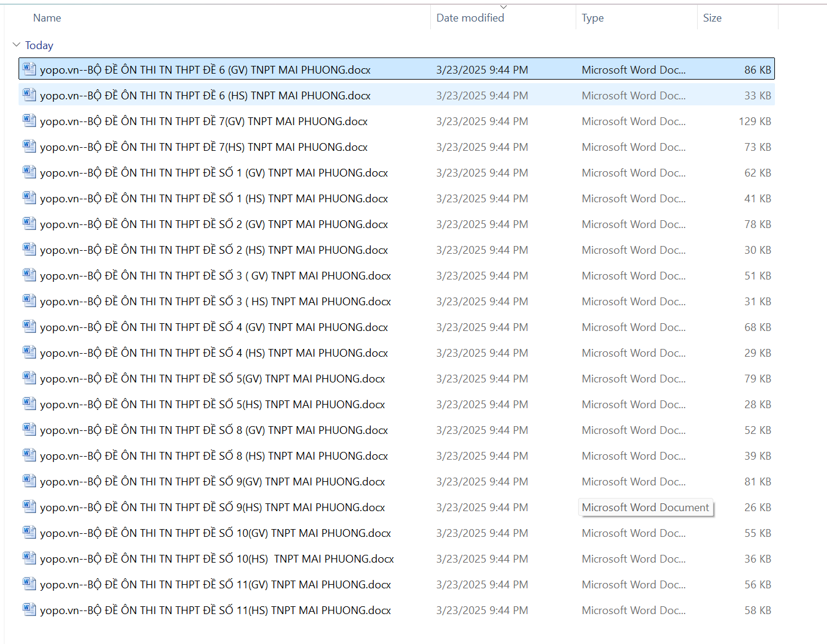The image size is (827, 644).
Task: Click Word icon of ĐỀ 6 (GV) file
Action: tap(29, 69)
